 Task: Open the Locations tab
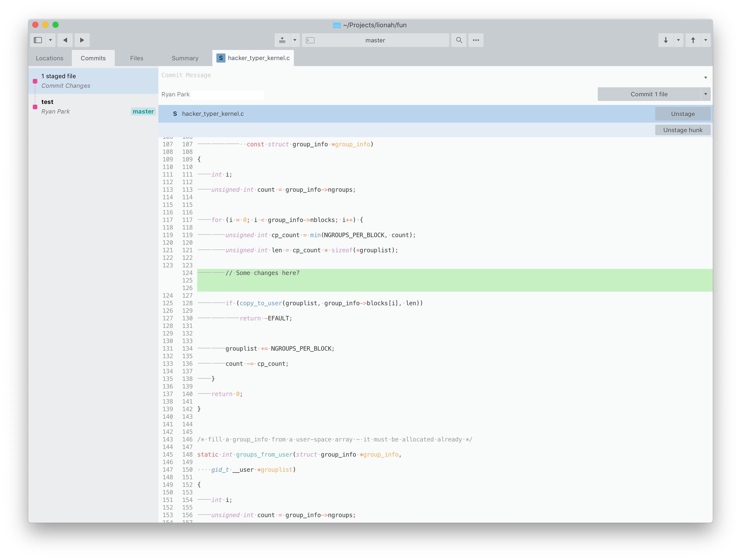coord(49,58)
